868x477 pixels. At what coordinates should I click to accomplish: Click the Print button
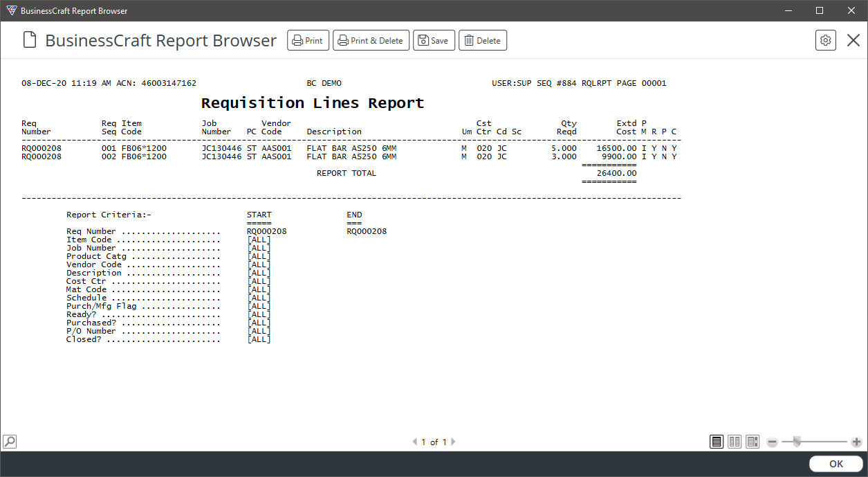pyautogui.click(x=308, y=41)
